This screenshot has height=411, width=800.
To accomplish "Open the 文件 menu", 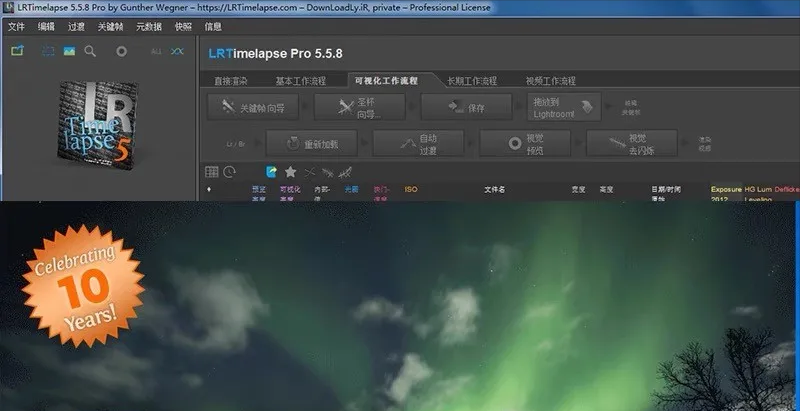I will pyautogui.click(x=16, y=27).
